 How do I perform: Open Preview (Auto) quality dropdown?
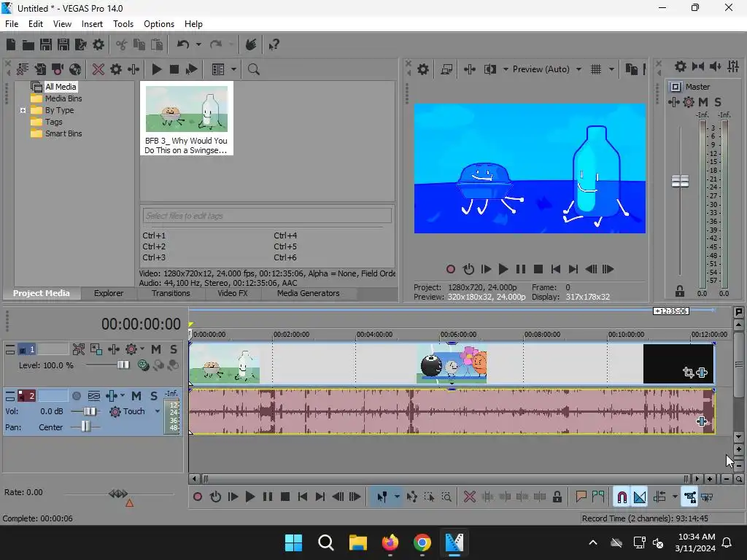[547, 69]
